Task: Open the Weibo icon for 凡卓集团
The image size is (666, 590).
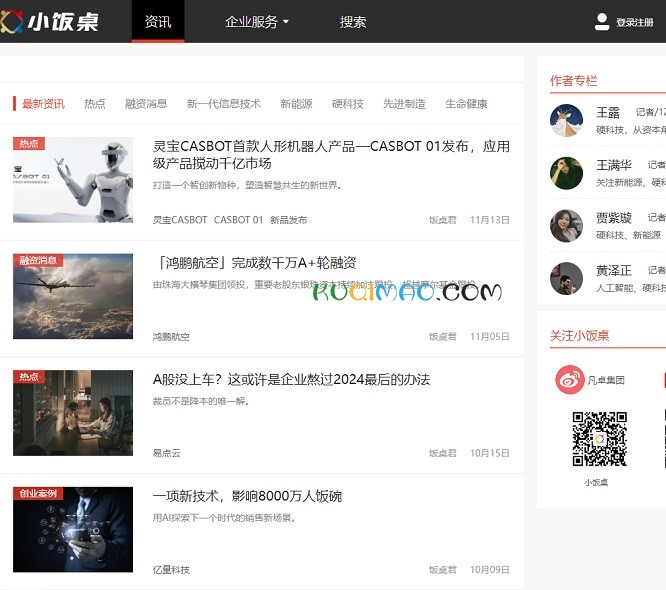Action: pos(570,379)
